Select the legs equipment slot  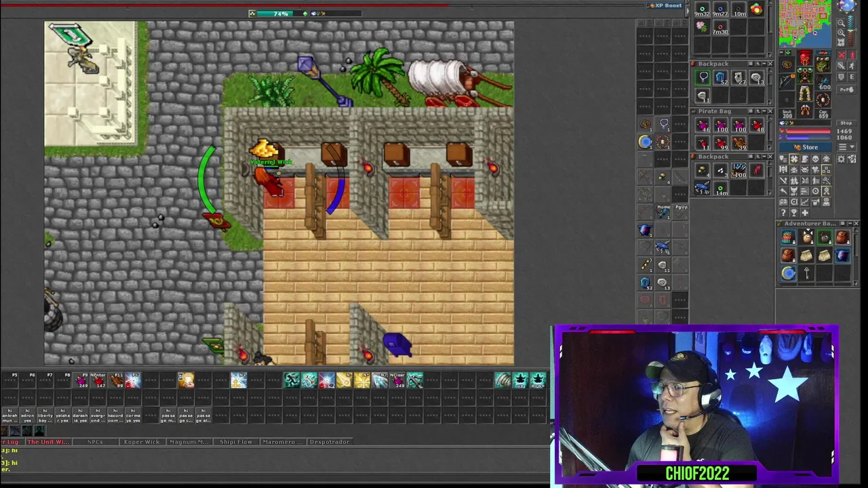tap(805, 93)
